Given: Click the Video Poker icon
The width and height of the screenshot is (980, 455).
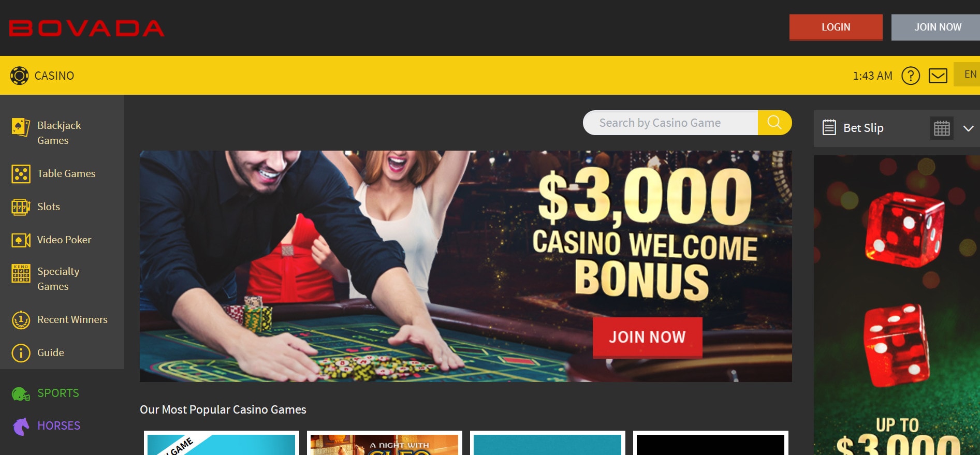Looking at the screenshot, I should pyautogui.click(x=21, y=240).
